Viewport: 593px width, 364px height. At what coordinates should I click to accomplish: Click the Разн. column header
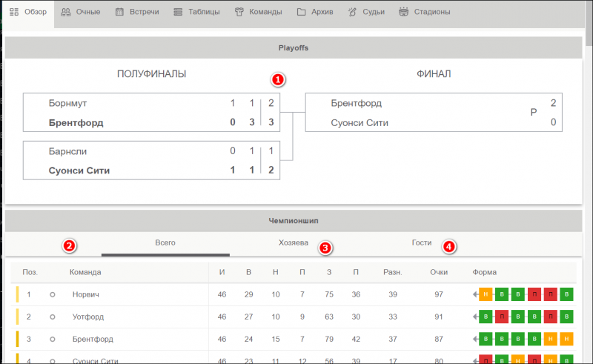[x=393, y=272]
